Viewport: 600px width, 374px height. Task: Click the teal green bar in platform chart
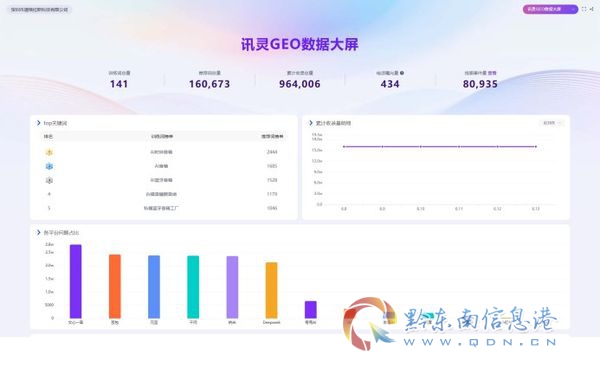(193, 287)
